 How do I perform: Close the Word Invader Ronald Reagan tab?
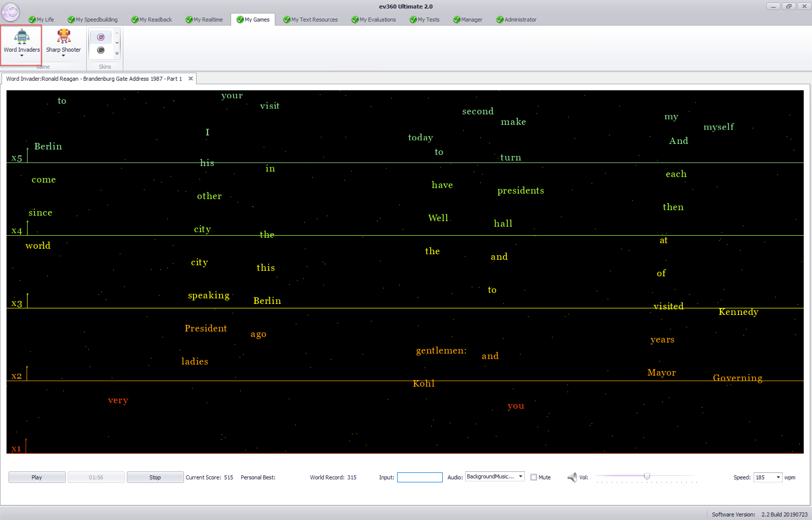191,79
